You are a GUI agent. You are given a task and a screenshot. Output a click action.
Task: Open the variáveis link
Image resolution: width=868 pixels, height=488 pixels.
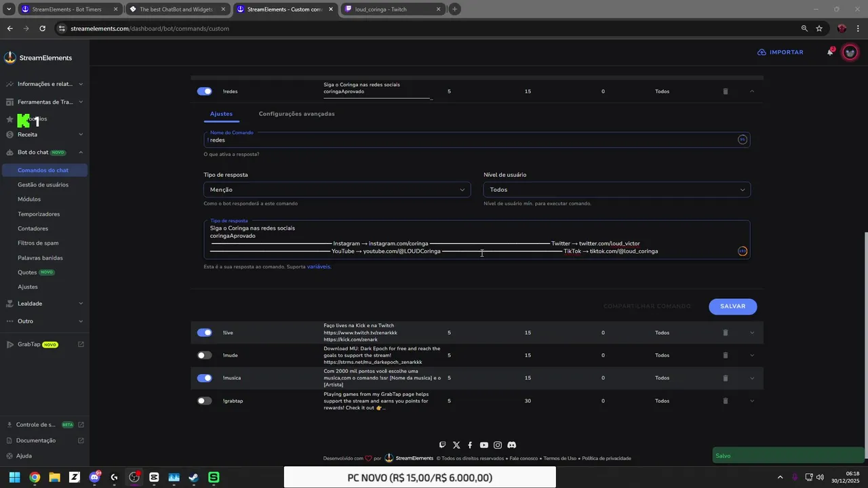point(318,266)
